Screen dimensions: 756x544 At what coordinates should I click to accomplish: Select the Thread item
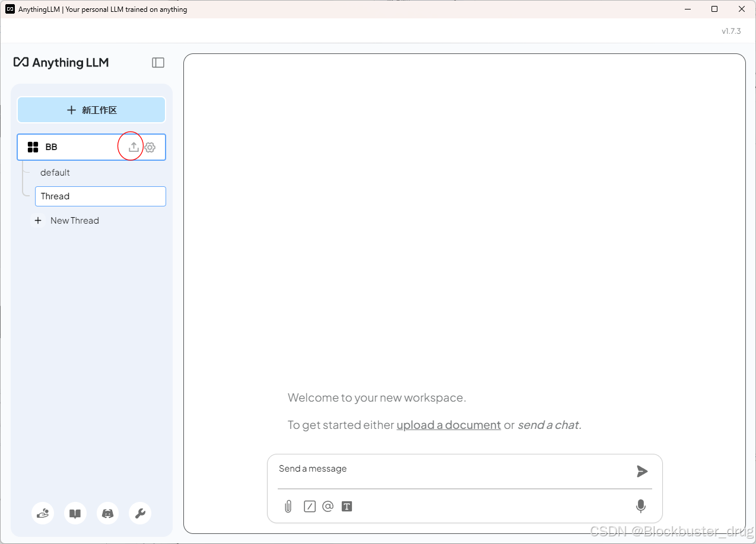[100, 196]
